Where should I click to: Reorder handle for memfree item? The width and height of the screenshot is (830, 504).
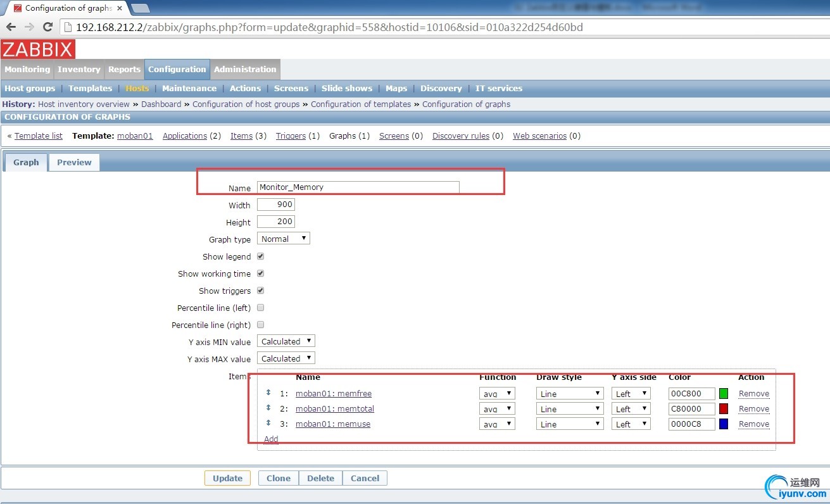coord(268,393)
